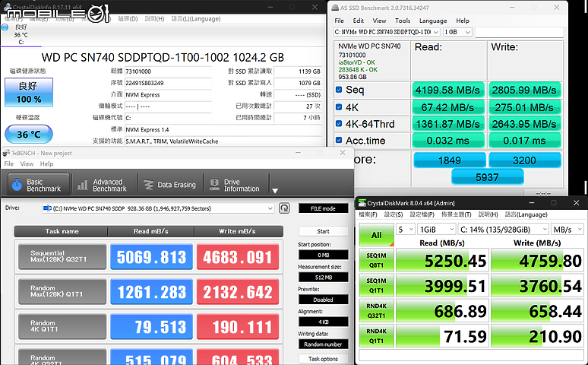
Task: Click the SEQ1M Q8T1 read result 5250.45
Action: pos(442,260)
